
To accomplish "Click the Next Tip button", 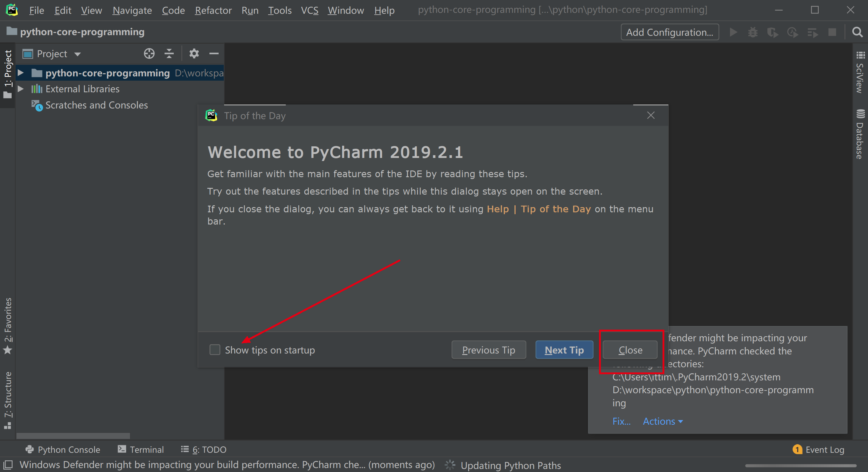I will [x=564, y=349].
